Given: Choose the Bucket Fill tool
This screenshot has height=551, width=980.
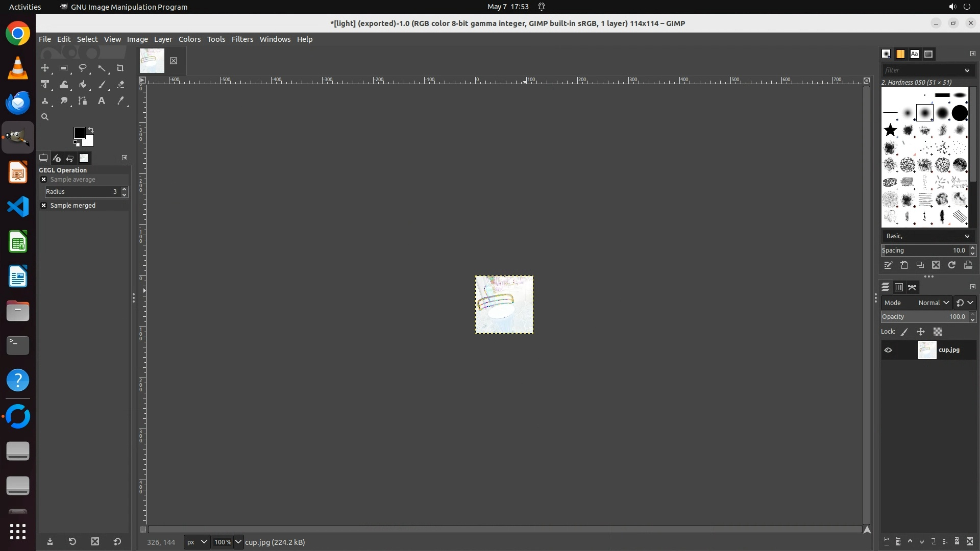Looking at the screenshot, I should pos(83,85).
